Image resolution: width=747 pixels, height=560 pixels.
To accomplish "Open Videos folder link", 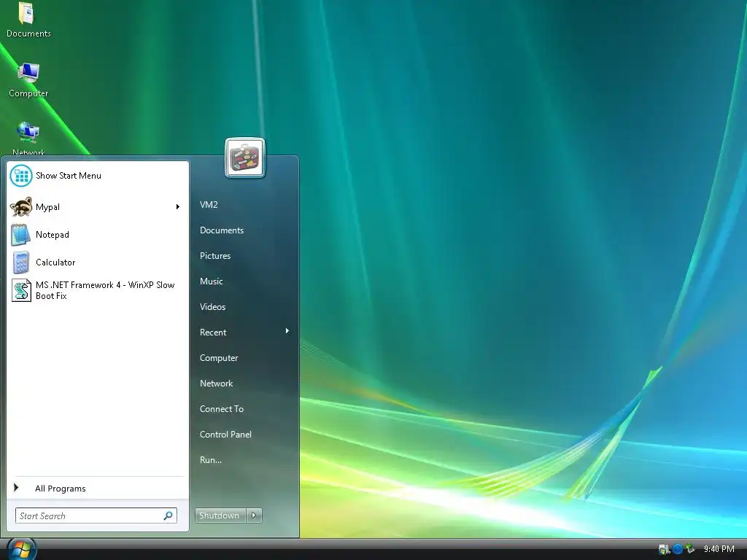I will click(x=212, y=307).
